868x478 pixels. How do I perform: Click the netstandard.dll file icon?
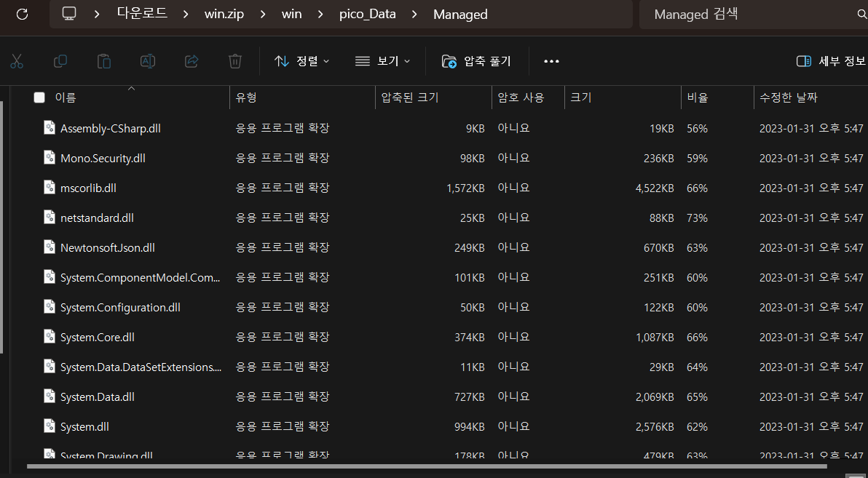pos(50,218)
